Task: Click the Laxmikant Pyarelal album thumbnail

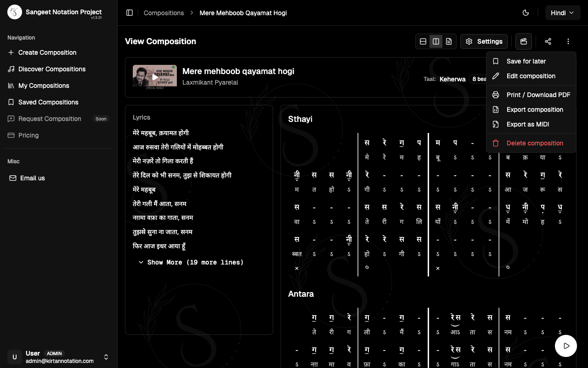Action: [154, 76]
